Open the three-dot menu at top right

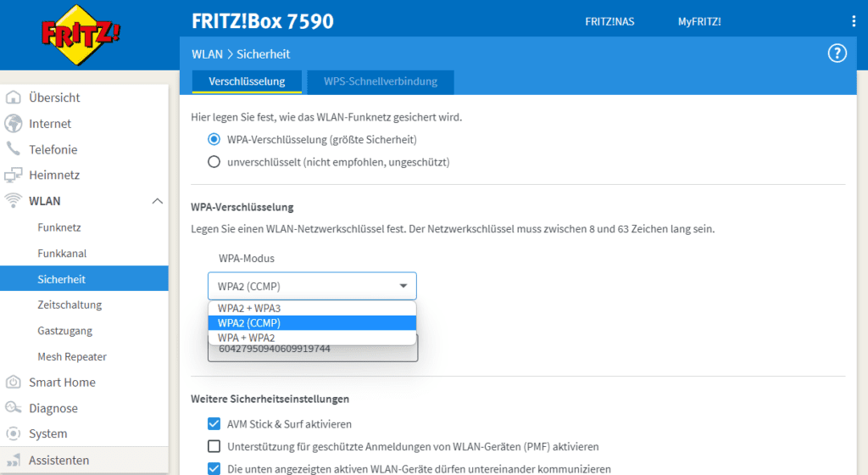click(x=854, y=21)
